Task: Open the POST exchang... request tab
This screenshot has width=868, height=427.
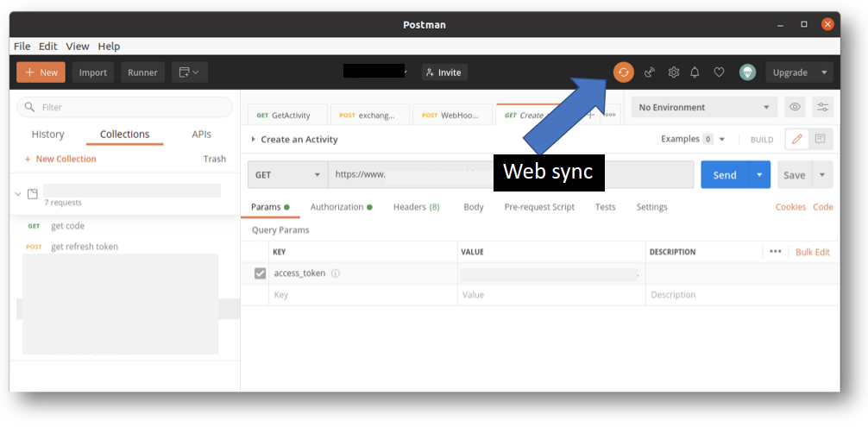Action: tap(370, 115)
